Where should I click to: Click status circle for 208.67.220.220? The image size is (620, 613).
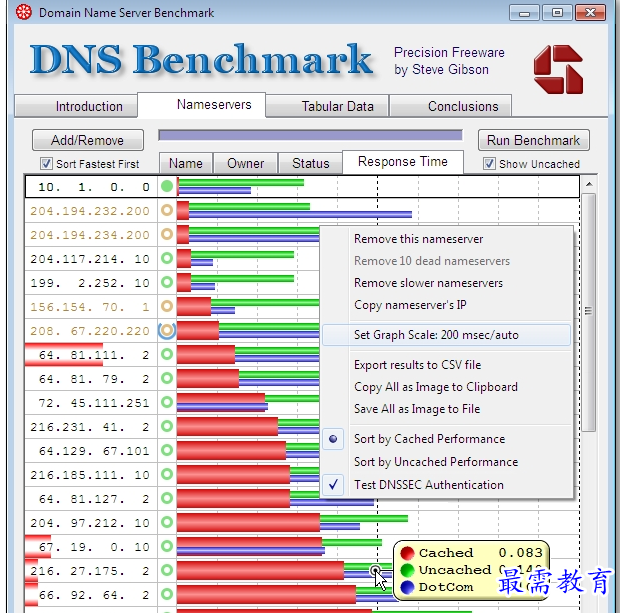[x=167, y=330]
